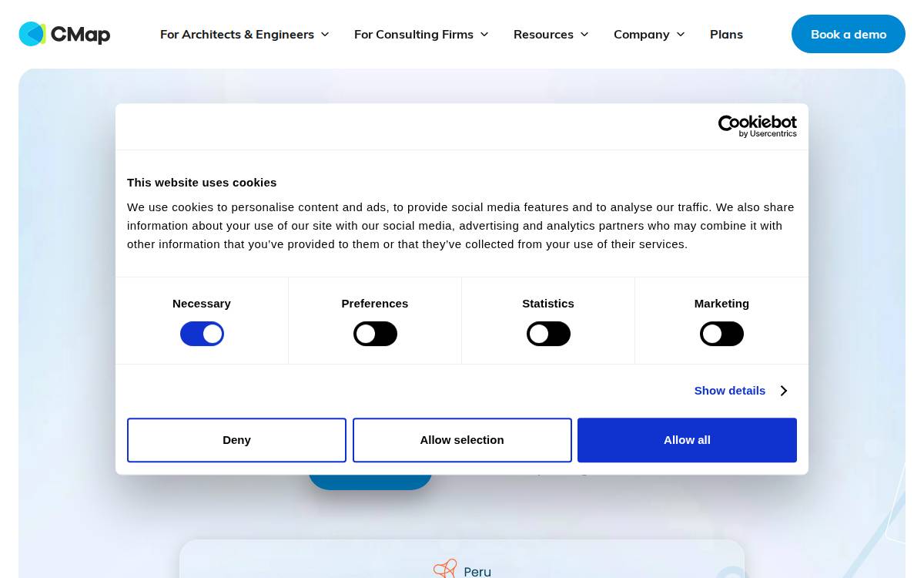Select the Necessary category label

tap(202, 304)
